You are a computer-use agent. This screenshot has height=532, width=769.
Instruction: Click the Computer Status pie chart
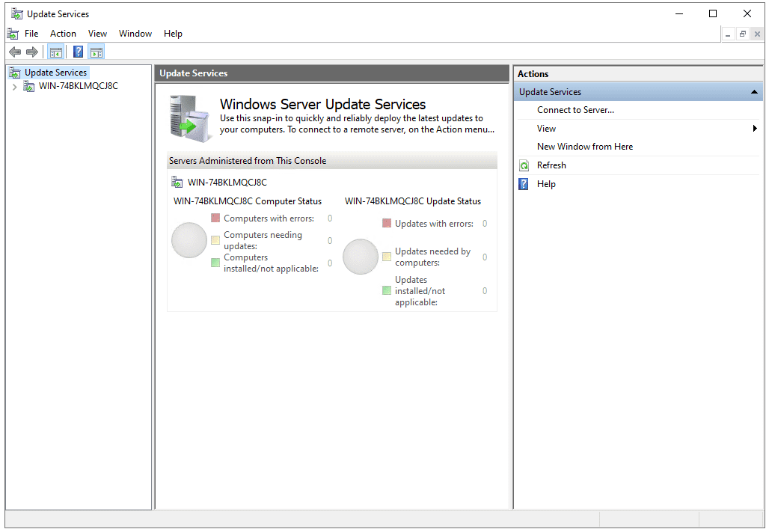tap(189, 240)
